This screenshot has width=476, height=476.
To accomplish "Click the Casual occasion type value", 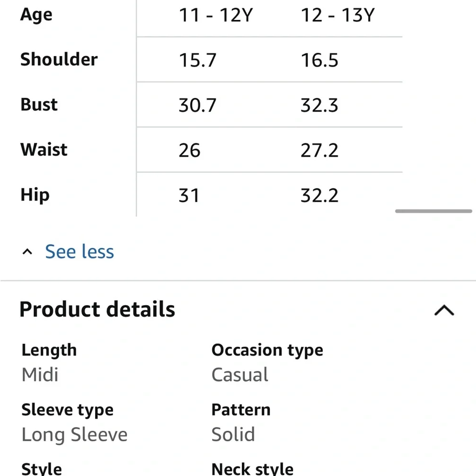I will click(x=240, y=375).
